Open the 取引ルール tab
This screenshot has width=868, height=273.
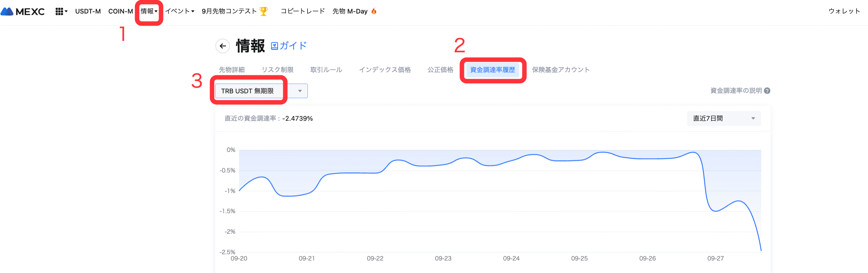(326, 70)
